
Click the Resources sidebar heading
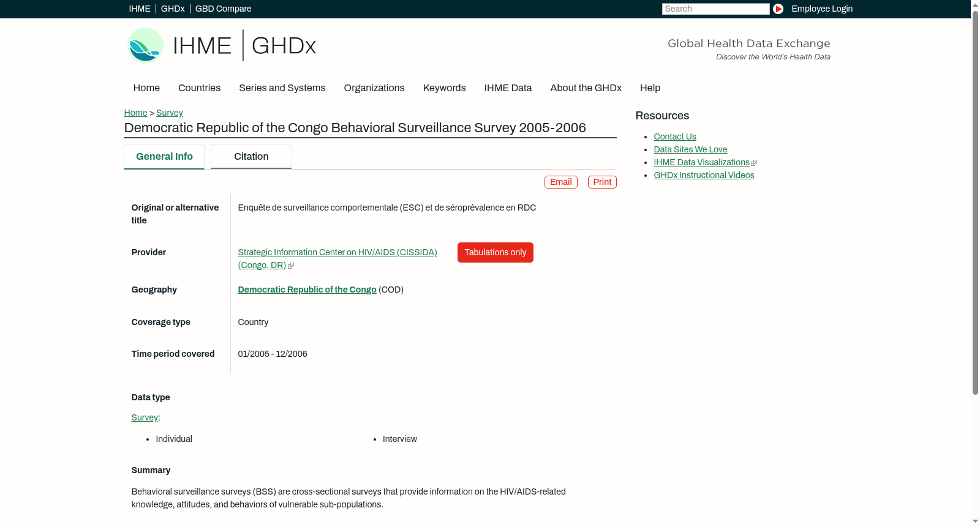(x=662, y=116)
